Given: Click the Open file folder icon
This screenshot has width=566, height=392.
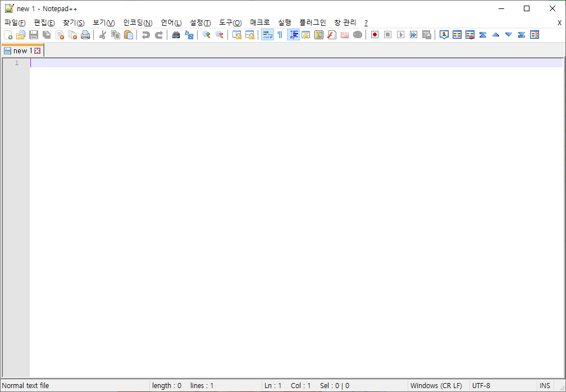Looking at the screenshot, I should (21, 35).
